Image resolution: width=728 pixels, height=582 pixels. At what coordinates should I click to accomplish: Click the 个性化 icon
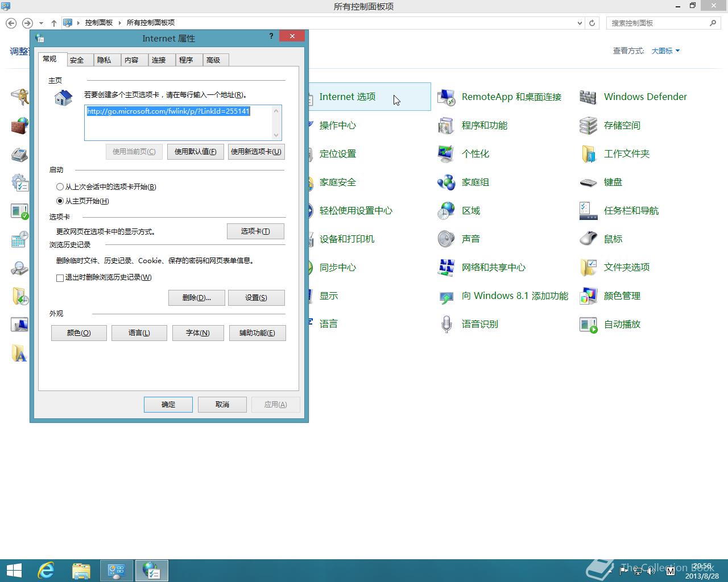(446, 154)
